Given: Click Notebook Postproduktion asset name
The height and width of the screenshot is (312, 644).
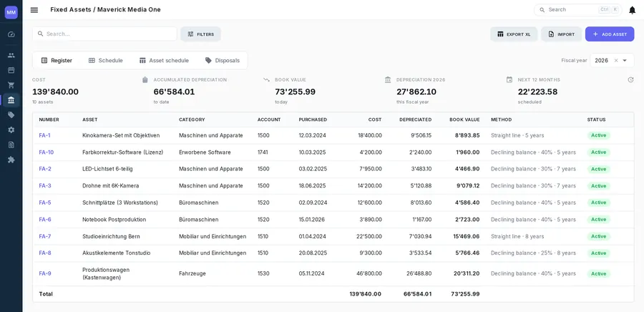Looking at the screenshot, I should [x=114, y=220].
